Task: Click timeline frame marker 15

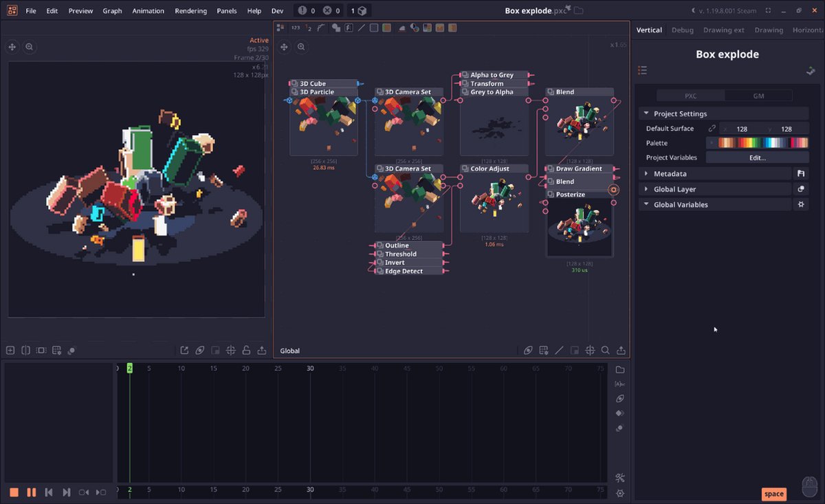Action: click(213, 369)
